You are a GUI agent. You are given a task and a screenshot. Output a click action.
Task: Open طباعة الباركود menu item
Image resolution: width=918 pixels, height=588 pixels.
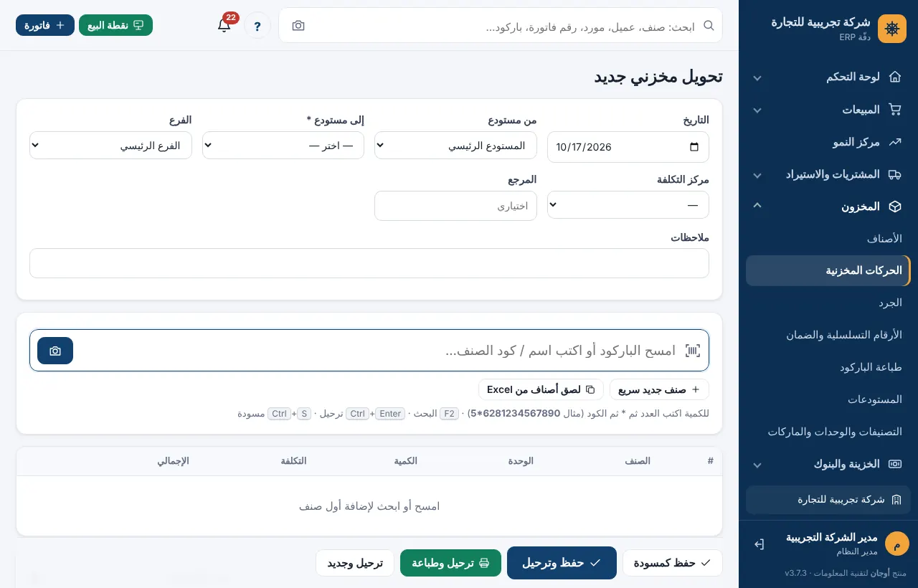pos(828,367)
